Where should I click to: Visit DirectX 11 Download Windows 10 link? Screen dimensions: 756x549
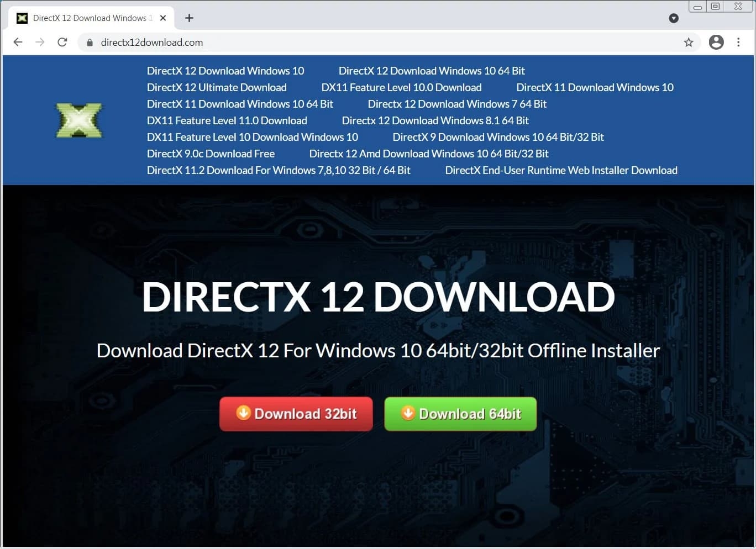click(595, 87)
